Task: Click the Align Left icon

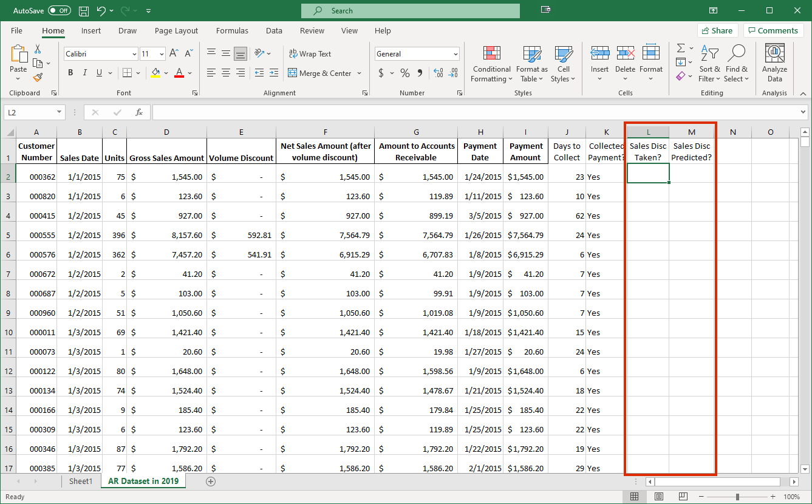Action: pos(211,73)
